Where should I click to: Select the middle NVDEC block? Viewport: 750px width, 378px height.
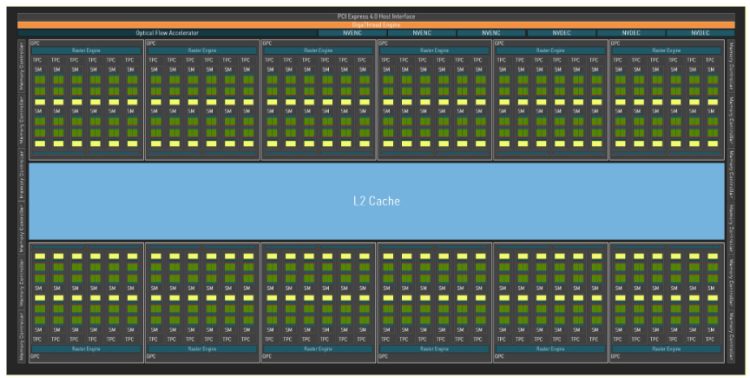[x=631, y=33]
